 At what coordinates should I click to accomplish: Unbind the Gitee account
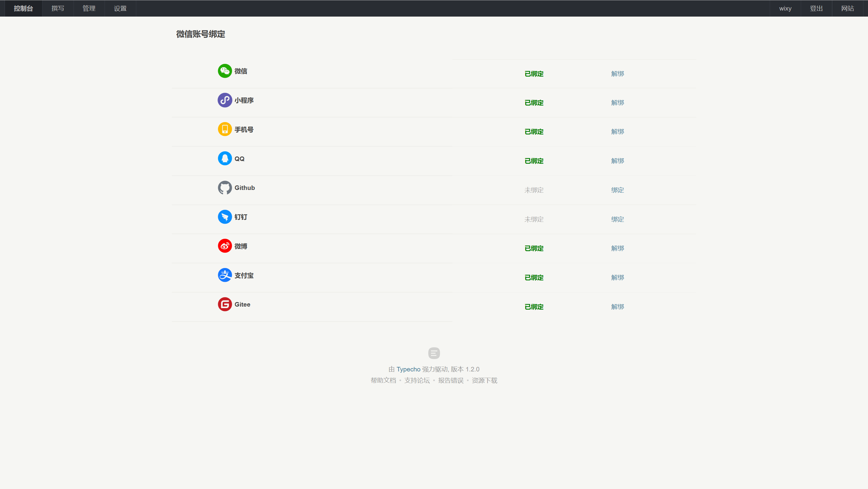point(617,307)
